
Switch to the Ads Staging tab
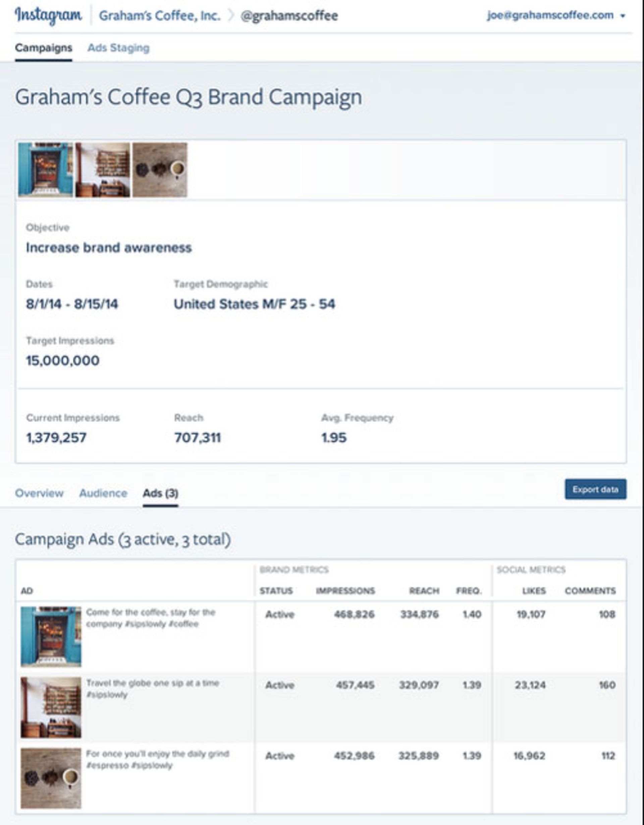click(119, 48)
